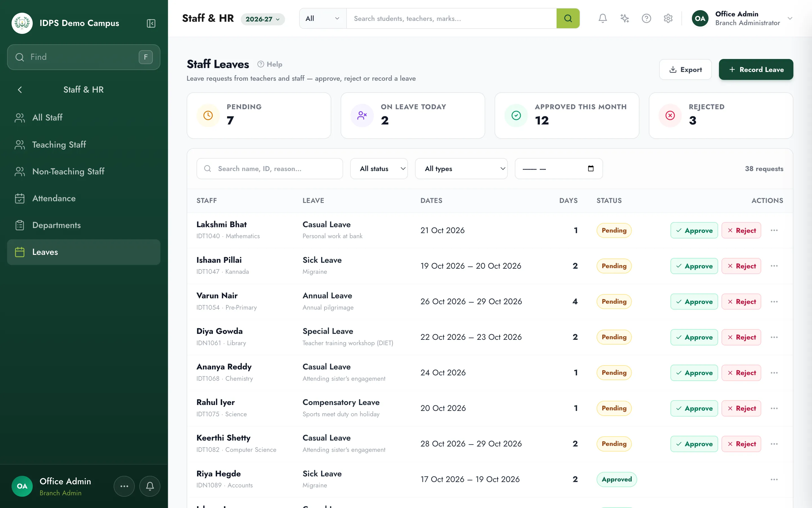Screen dimensions: 812x508
Task: Open the 2026-27 academic year dropdown
Action: 263,19
